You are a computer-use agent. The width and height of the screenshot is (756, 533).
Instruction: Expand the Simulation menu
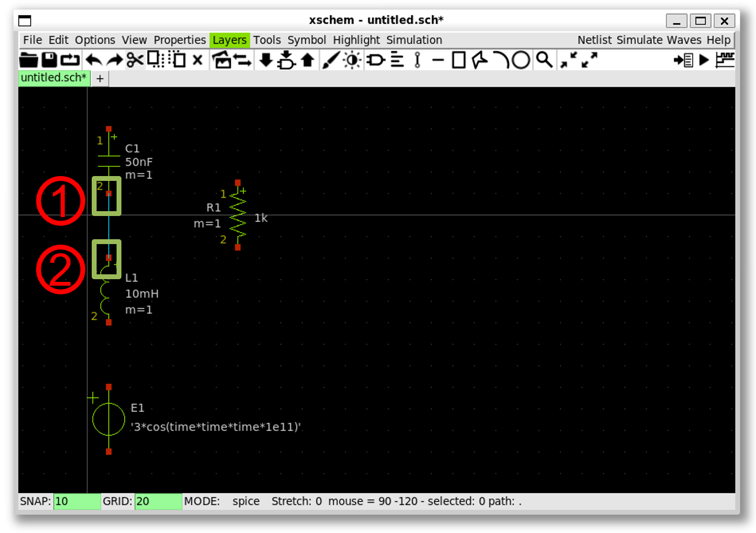pyautogui.click(x=414, y=40)
